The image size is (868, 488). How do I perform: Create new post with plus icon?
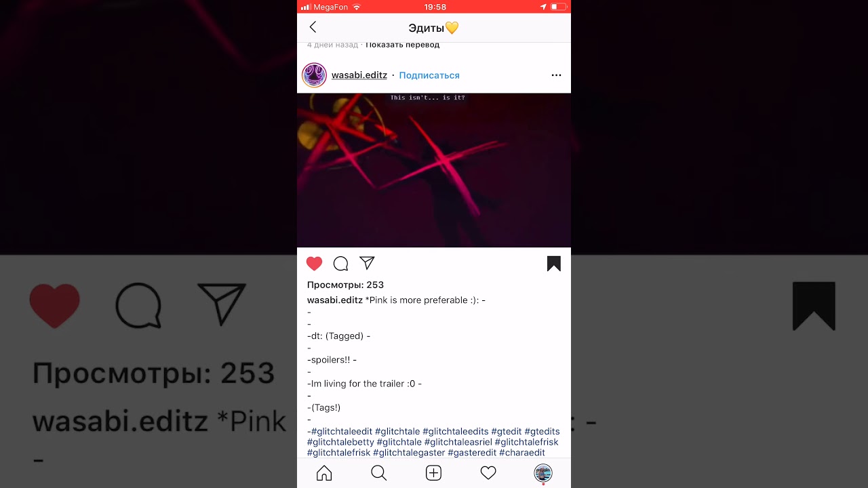433,473
